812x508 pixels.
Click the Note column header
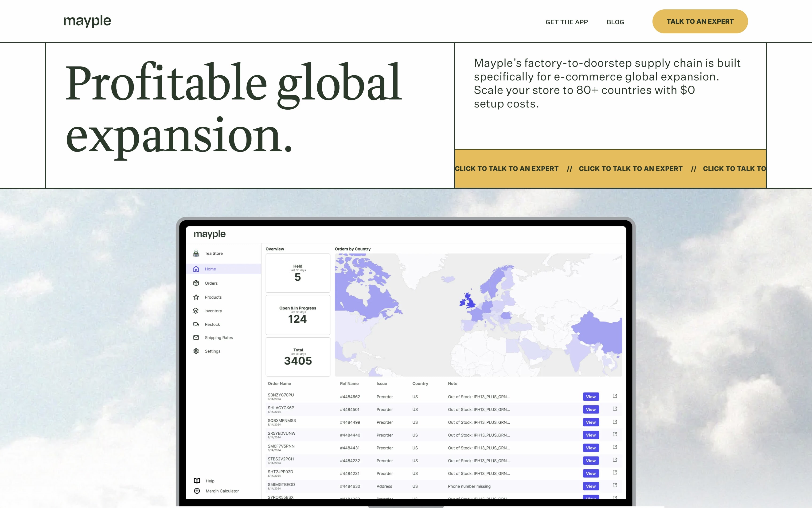click(452, 383)
